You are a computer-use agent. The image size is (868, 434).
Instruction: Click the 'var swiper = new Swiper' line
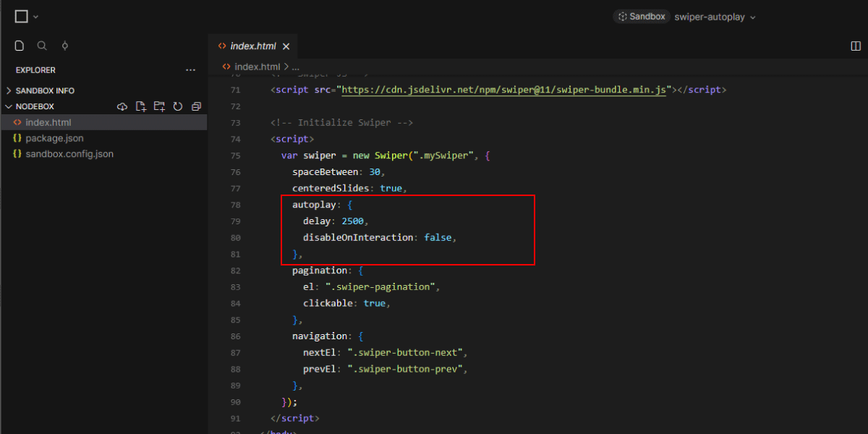pyautogui.click(x=386, y=156)
